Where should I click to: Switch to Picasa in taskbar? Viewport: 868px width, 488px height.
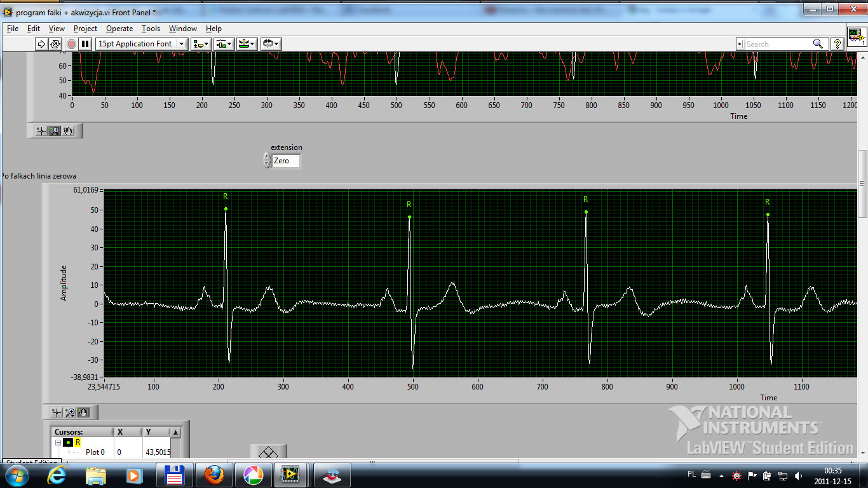[x=253, y=475]
